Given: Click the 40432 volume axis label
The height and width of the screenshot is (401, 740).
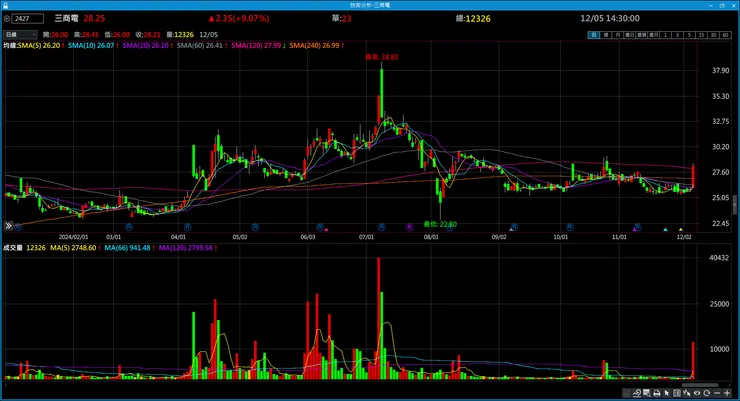Looking at the screenshot, I should pos(719,258).
